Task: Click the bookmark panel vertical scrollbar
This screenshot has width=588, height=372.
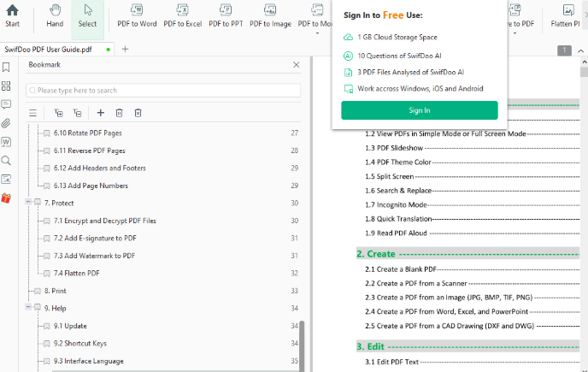Action: [302, 345]
